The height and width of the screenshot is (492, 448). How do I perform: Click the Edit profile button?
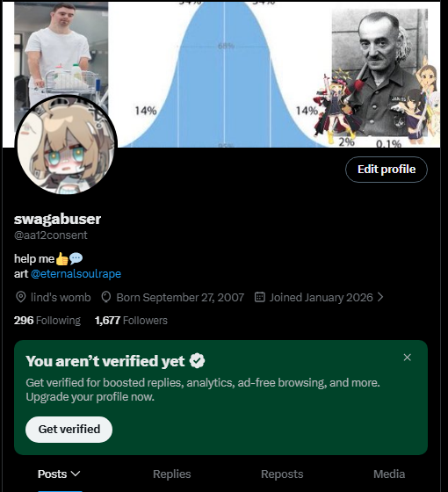click(x=387, y=170)
